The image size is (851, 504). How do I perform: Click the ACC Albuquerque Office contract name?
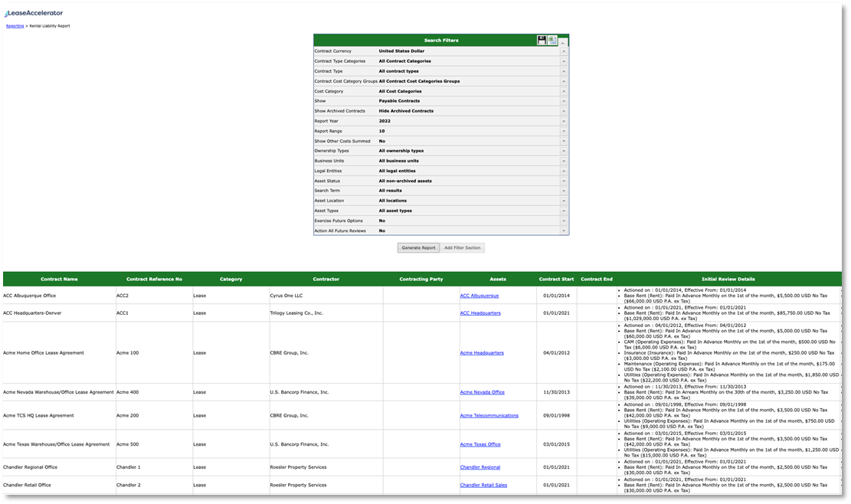[x=29, y=296]
